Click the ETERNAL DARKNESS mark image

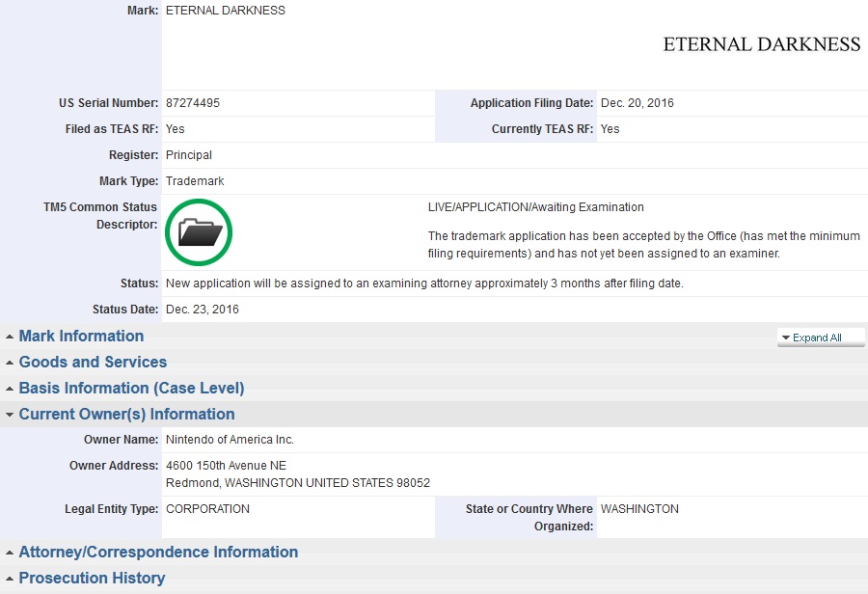[x=761, y=44]
